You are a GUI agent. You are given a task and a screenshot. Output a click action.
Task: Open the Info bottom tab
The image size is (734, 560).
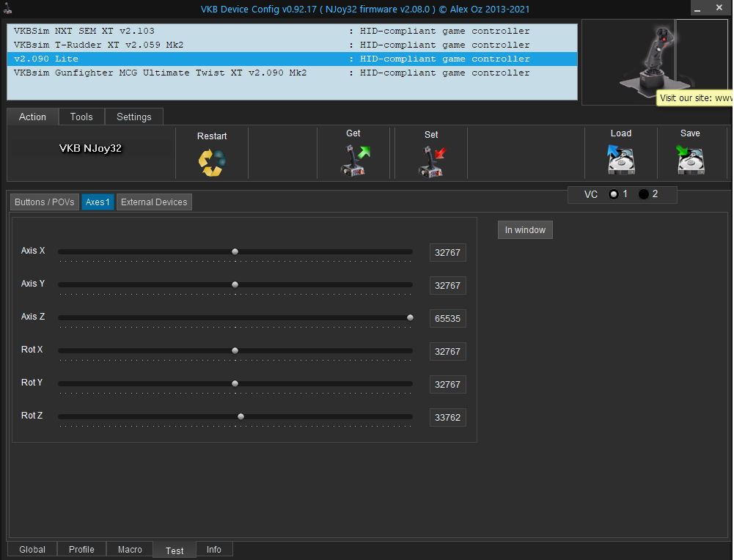pyautogui.click(x=214, y=549)
